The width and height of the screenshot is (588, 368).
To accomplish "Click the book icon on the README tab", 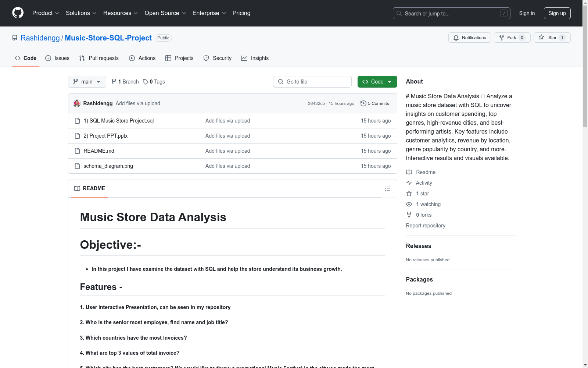I will pyautogui.click(x=77, y=188).
